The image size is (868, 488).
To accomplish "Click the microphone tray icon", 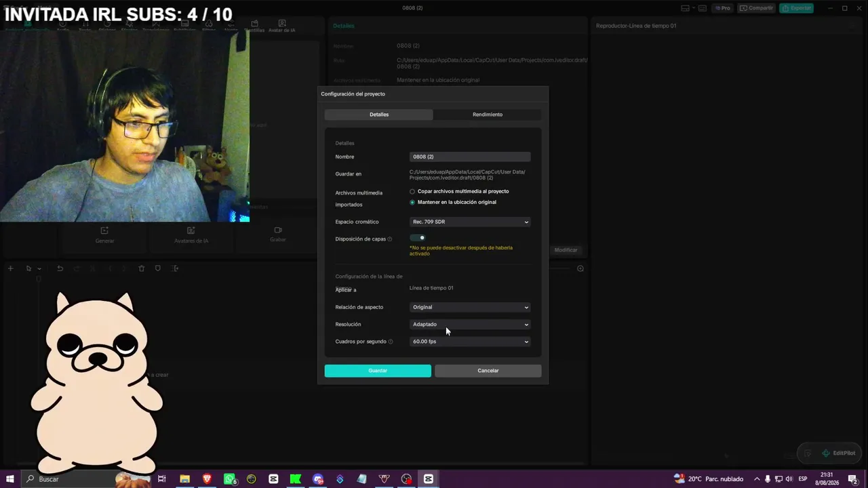I will click(768, 479).
